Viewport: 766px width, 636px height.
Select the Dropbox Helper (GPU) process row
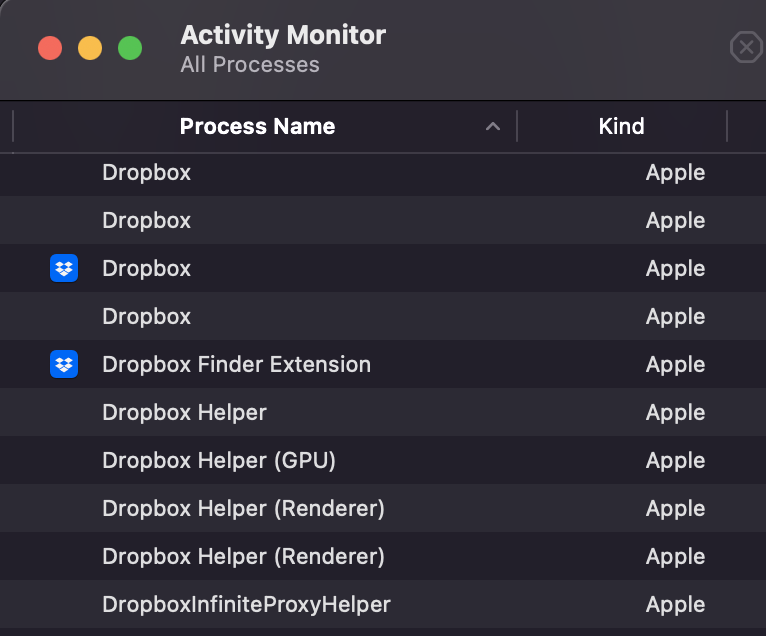(219, 460)
